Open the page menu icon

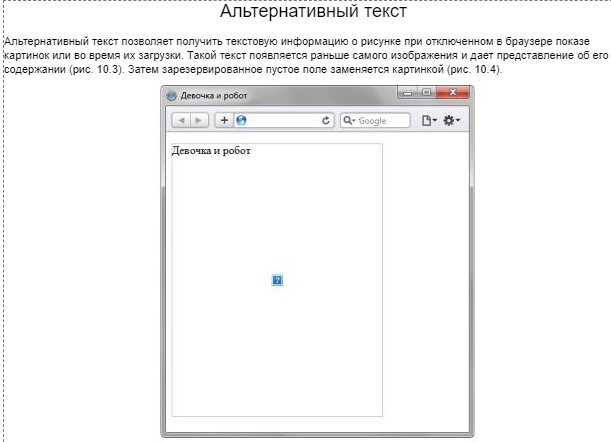pos(429,120)
